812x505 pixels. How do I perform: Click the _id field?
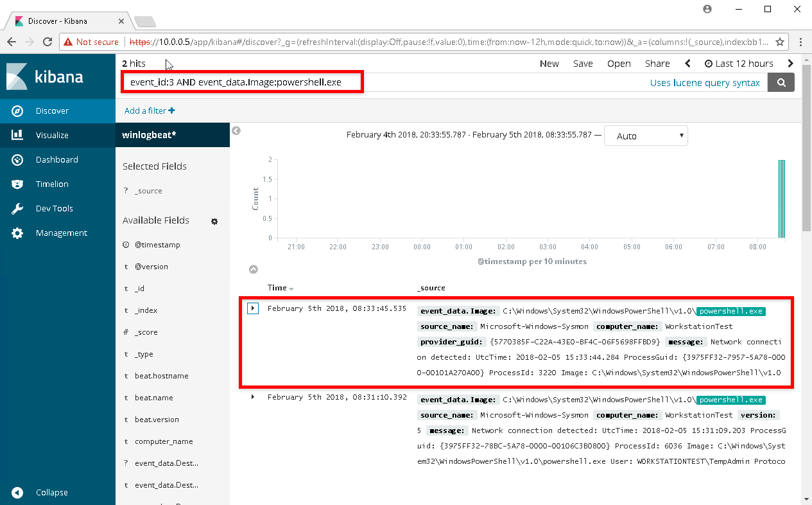[x=140, y=288]
